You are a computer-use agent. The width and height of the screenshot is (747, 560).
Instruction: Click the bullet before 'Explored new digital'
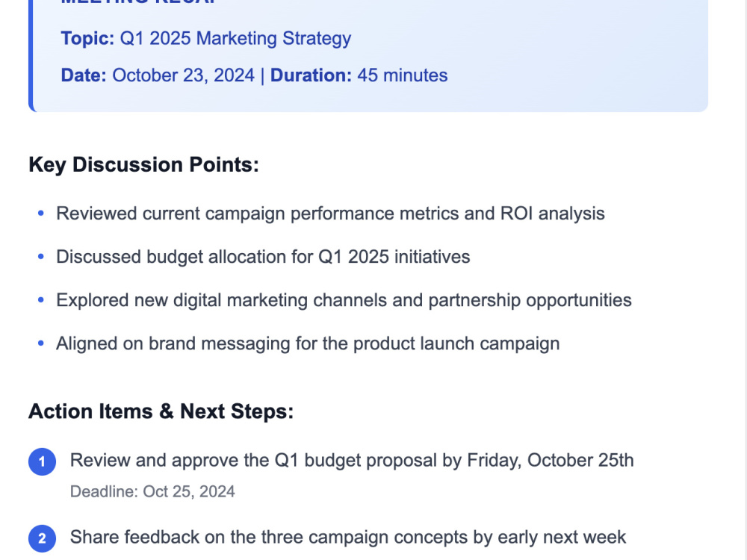(x=41, y=300)
